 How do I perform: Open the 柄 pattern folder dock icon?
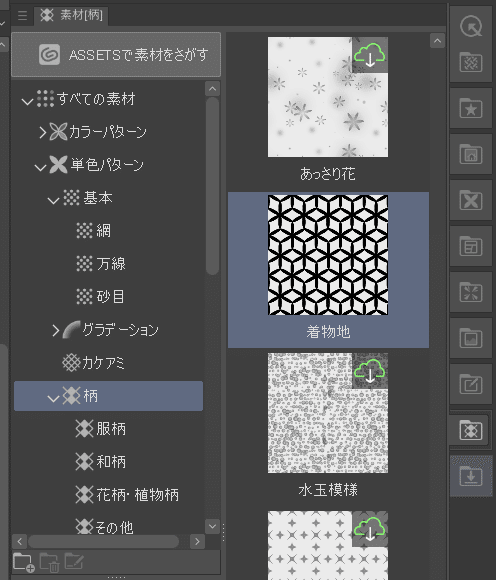click(x=471, y=430)
